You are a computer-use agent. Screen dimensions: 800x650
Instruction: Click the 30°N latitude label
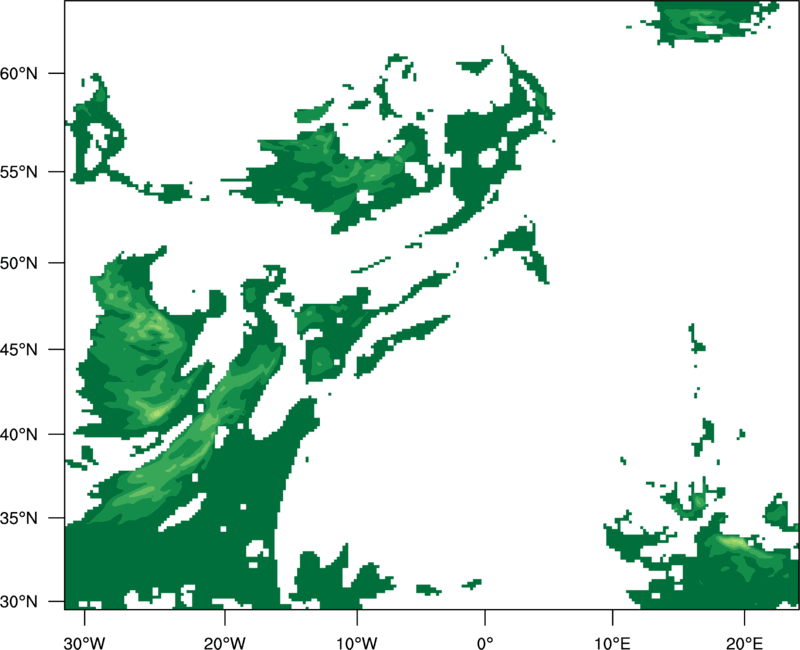19,602
